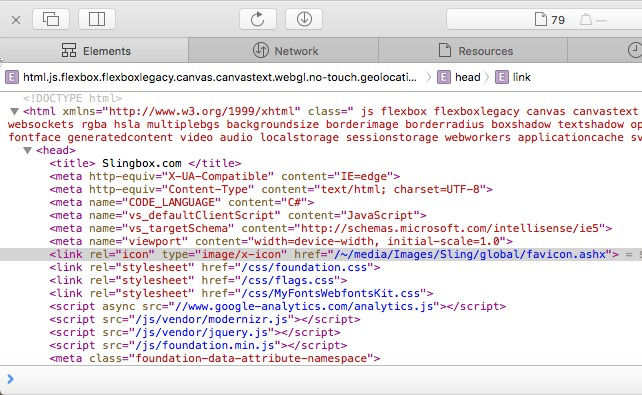
Task: Click the content="C#" attribute
Action: click(268, 203)
